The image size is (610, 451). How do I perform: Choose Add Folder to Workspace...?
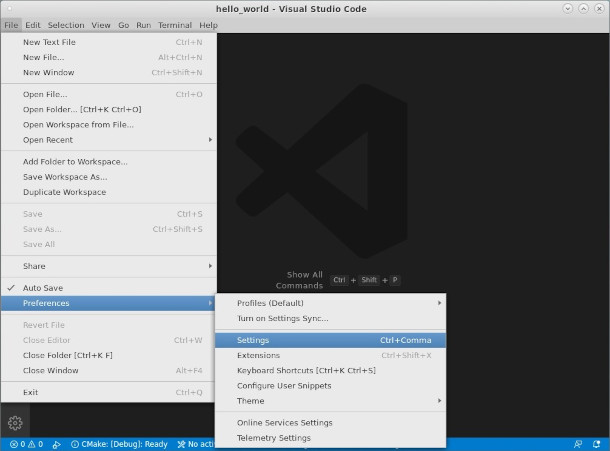(x=109, y=161)
